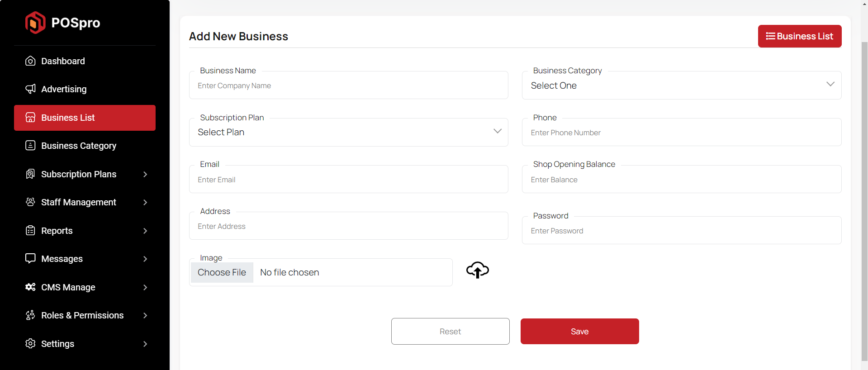
Task: Click the Business Category sidebar icon
Action: pos(30,146)
